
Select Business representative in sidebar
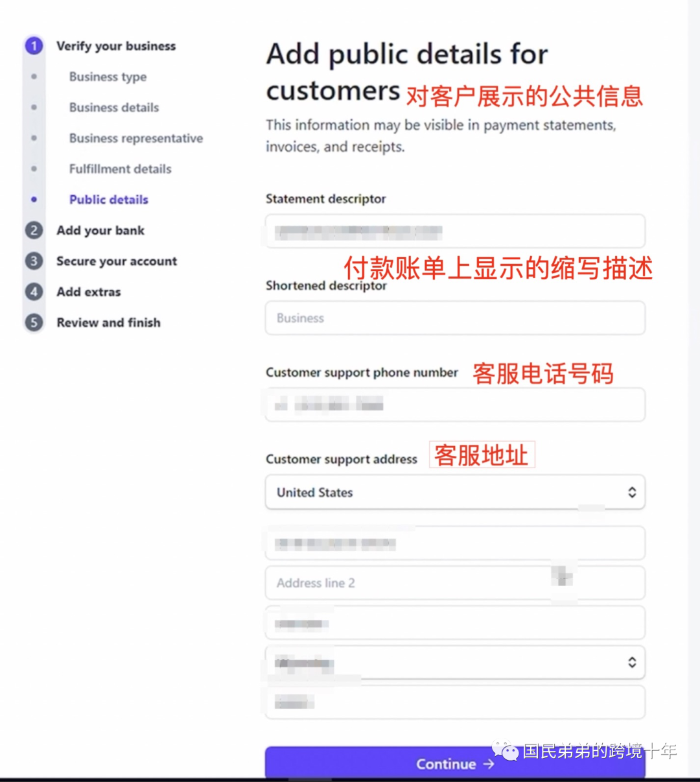coord(136,138)
